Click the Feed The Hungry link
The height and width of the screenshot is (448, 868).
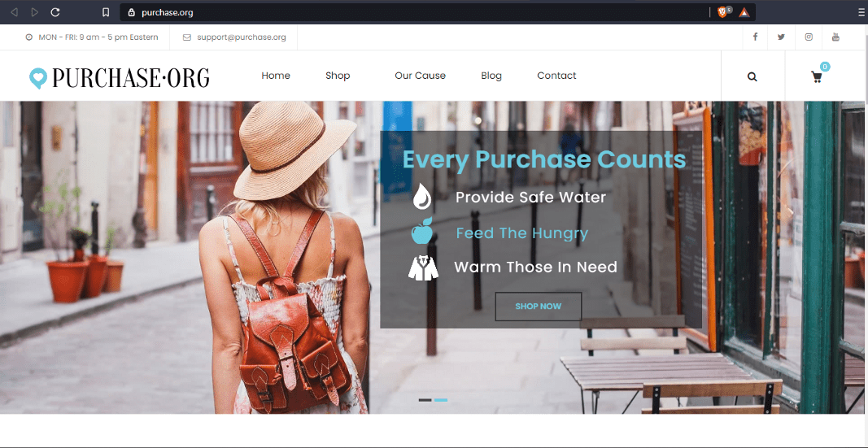pyautogui.click(x=521, y=233)
